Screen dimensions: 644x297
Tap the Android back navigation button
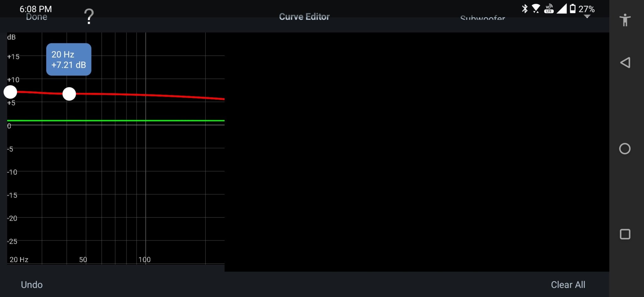click(x=625, y=62)
